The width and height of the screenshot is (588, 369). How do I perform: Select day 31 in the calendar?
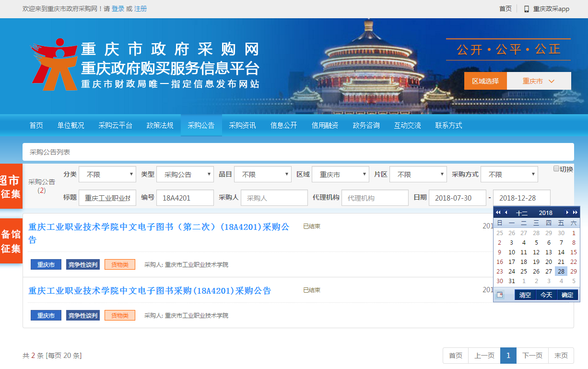click(x=512, y=281)
